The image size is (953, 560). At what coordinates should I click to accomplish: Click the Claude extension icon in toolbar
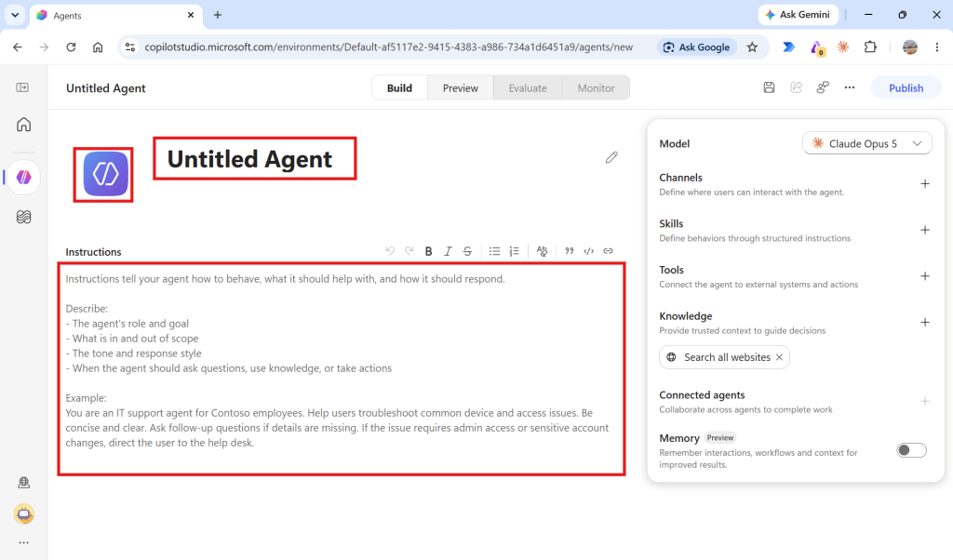[x=843, y=47]
